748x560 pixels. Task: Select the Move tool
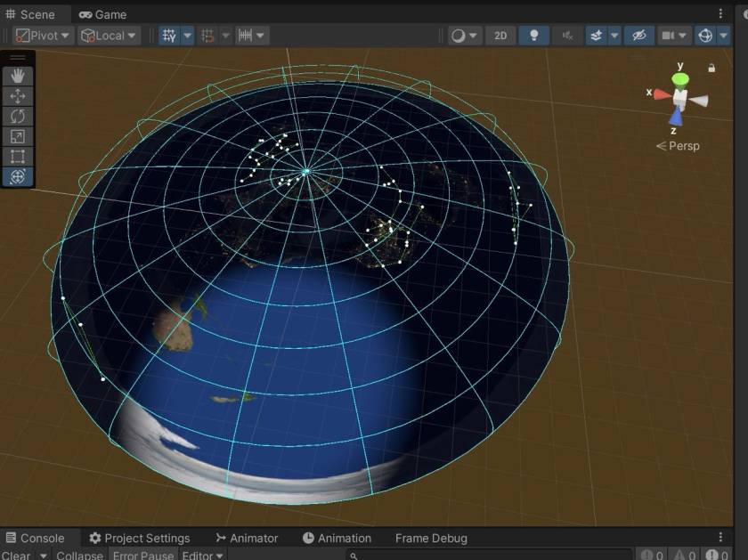coord(18,96)
